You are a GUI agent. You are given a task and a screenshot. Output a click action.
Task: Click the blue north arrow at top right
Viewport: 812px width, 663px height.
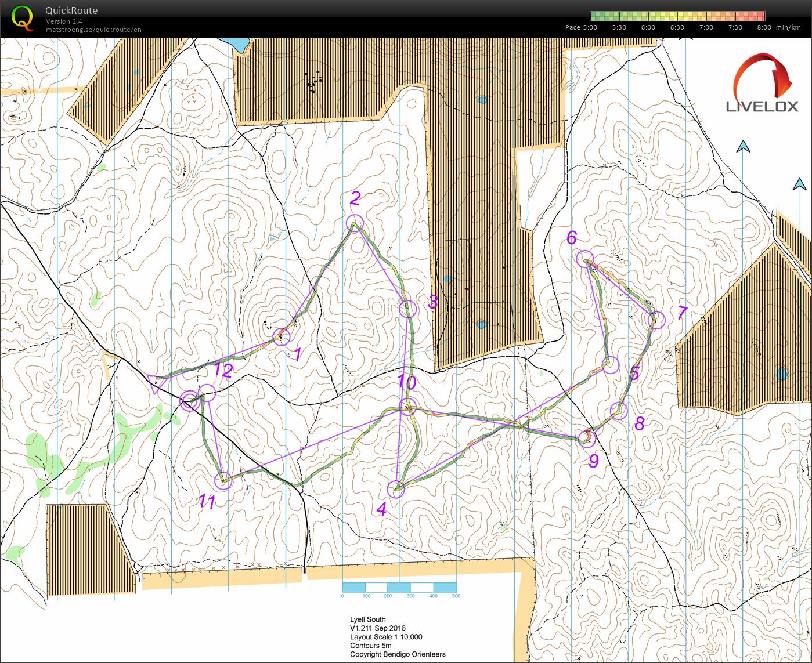coord(743,146)
